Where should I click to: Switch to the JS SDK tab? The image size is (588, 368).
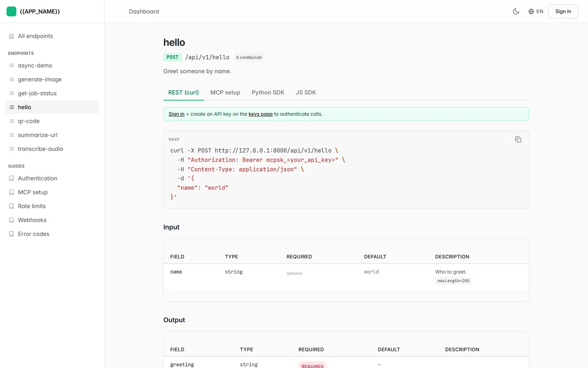306,92
